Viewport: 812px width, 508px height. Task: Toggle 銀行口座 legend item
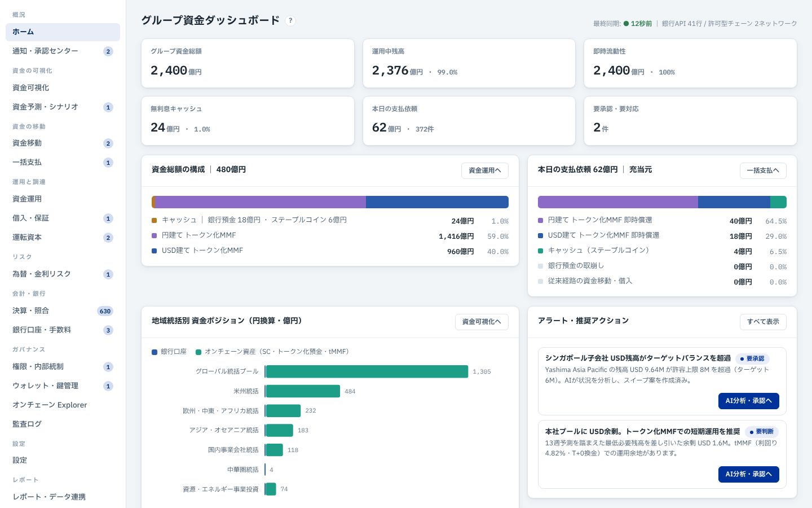coord(169,352)
